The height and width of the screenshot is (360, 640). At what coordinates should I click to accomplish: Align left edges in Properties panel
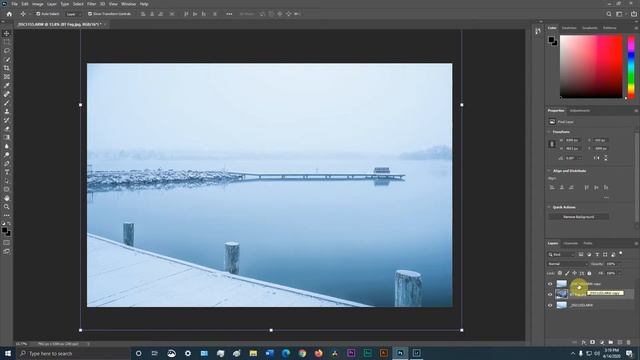coord(552,188)
